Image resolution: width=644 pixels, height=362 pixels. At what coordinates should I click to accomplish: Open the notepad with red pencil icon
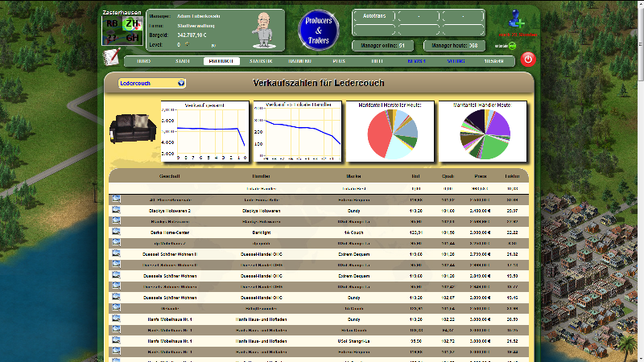point(112,56)
